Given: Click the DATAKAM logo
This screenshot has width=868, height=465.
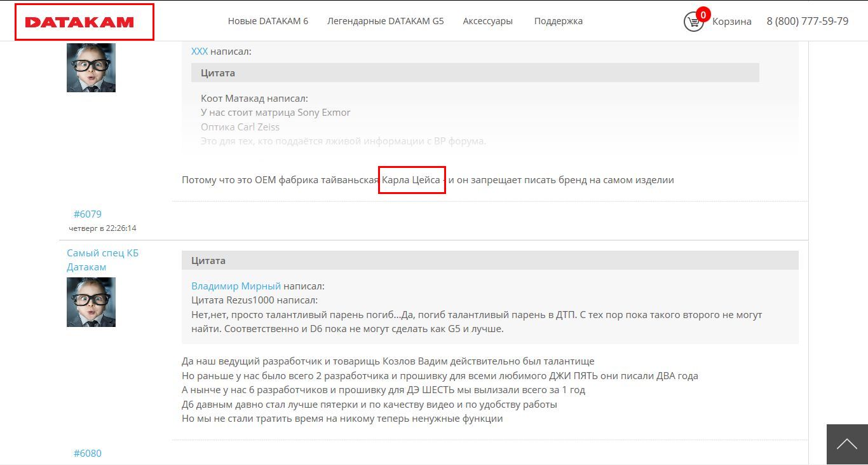Looking at the screenshot, I should [80, 22].
